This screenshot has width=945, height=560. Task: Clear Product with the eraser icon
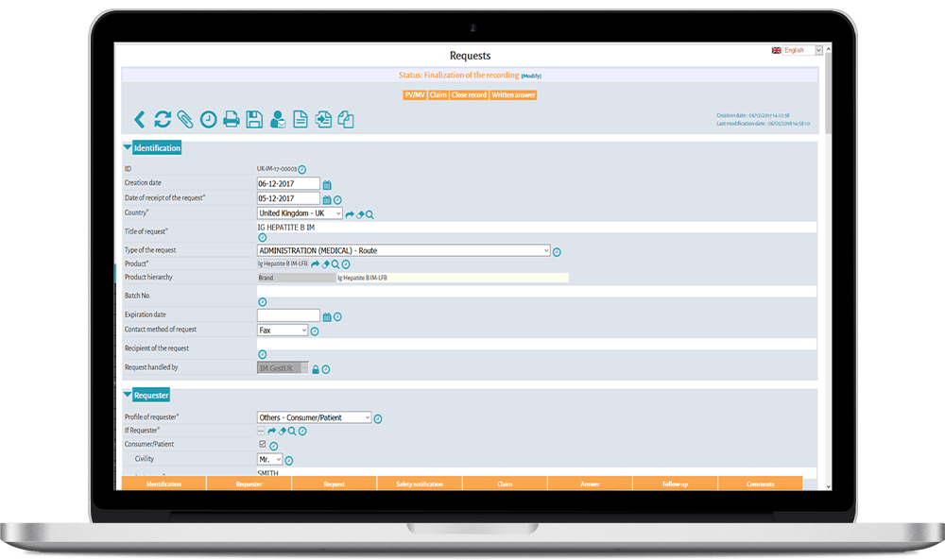pyautogui.click(x=325, y=263)
